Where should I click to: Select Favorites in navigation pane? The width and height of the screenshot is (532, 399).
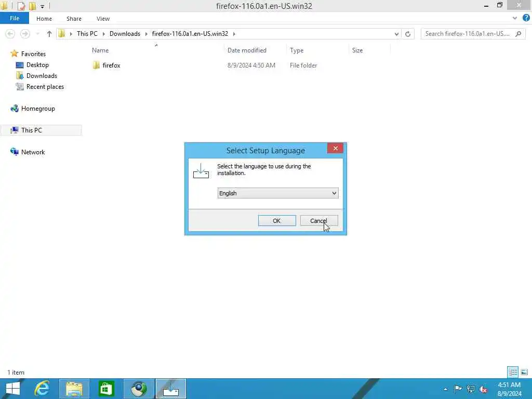(33, 54)
